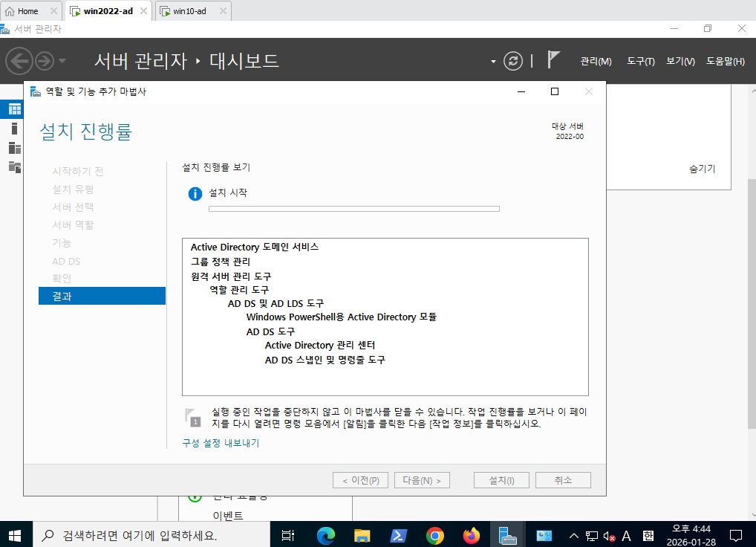Image resolution: width=756 pixels, height=547 pixels.
Task: Click the 다음(N) button
Action: pos(422,480)
